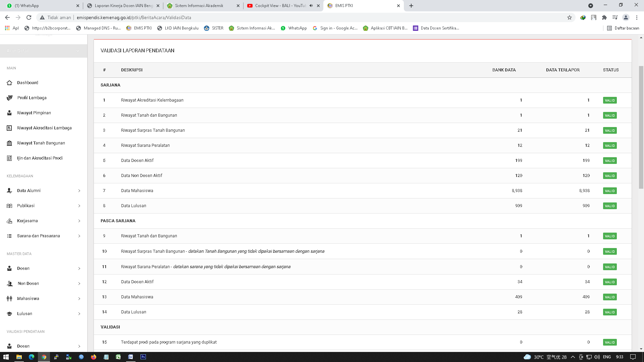The height and width of the screenshot is (362, 644).
Task: Open Riwayat Pimpinan from sidebar
Action: point(9,113)
